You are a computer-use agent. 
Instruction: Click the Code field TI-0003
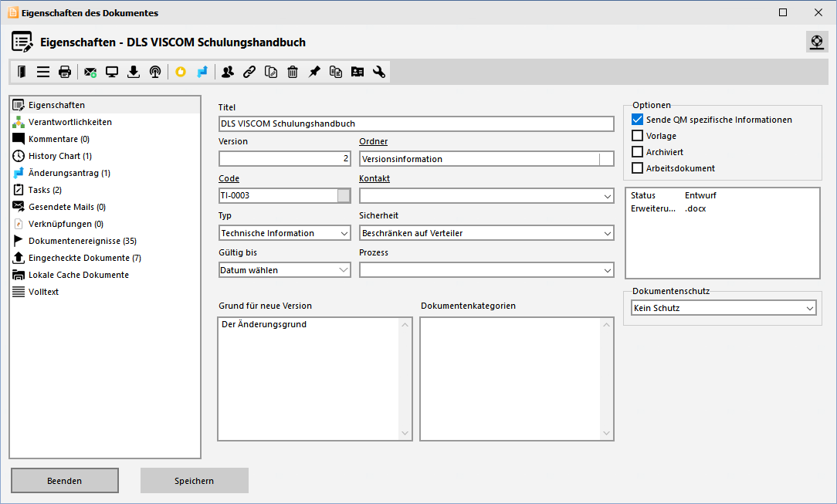(x=278, y=196)
